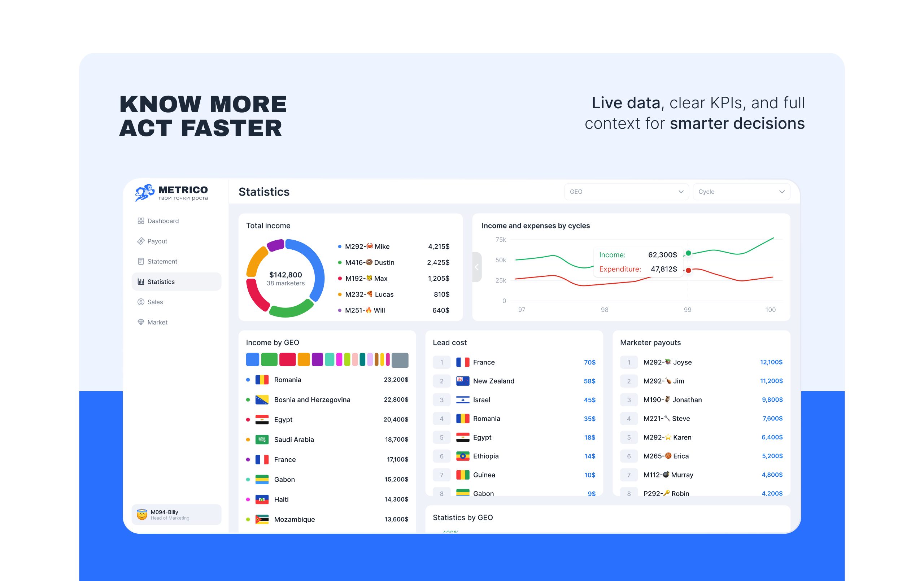The image size is (924, 581).
Task: Click the gray swatch in Income by GEO bar
Action: click(400, 360)
